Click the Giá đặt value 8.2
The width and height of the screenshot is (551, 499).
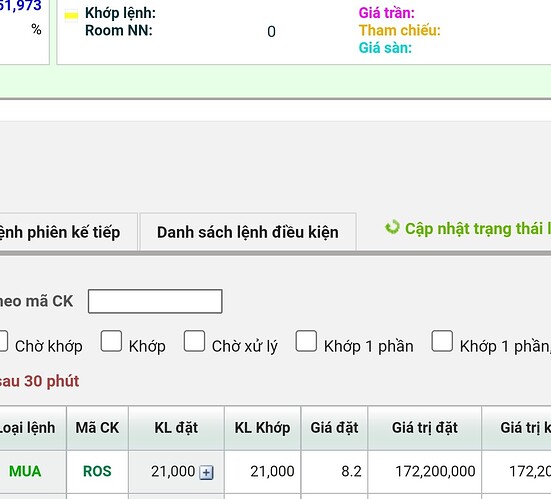click(351, 471)
